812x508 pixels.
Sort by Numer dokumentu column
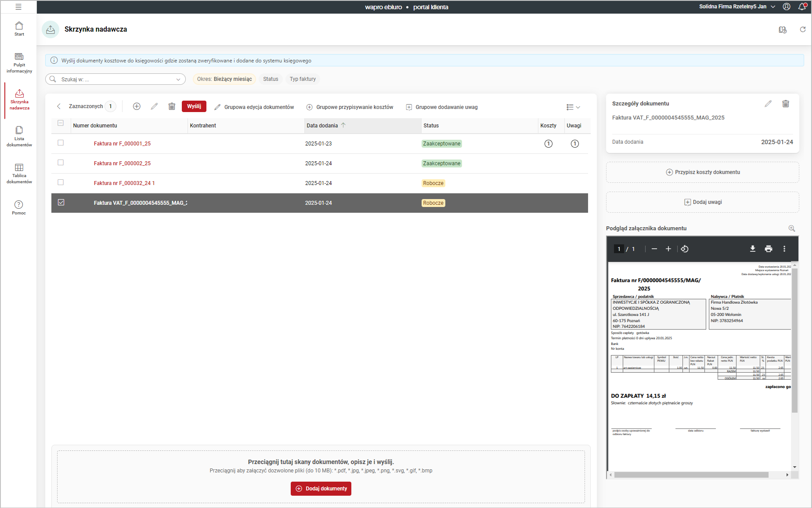[95, 126]
